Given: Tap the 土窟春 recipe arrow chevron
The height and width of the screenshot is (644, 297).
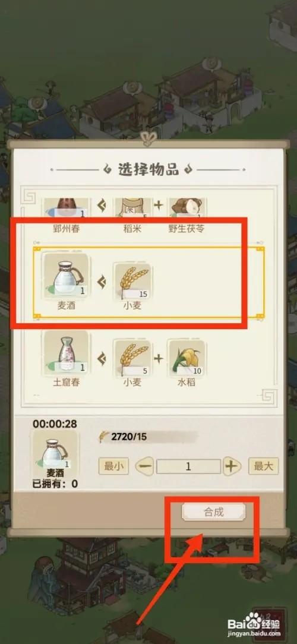Looking at the screenshot, I should click(102, 359).
